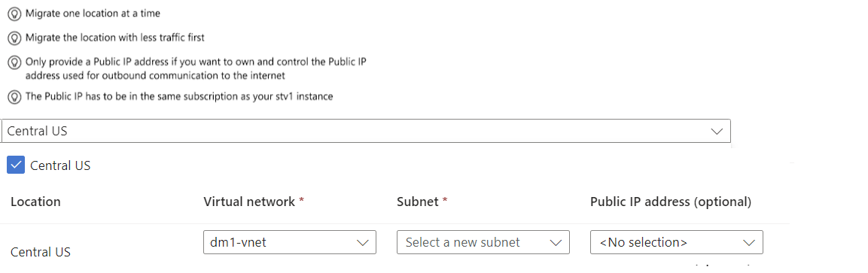Click lightbulb icon beside 'Only provide a Public IP' tip
The height and width of the screenshot is (273, 868).
(x=14, y=63)
